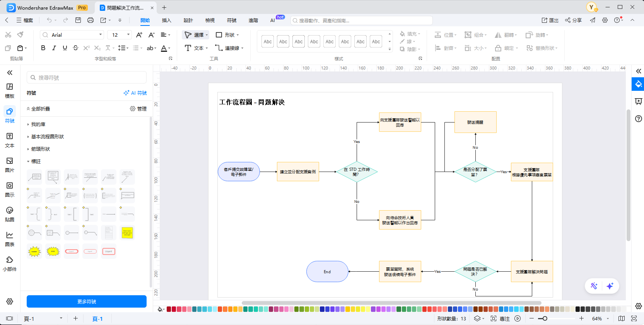Viewport: 644px width, 325px height.
Task: Click the 匯出 export button
Action: 550,20
